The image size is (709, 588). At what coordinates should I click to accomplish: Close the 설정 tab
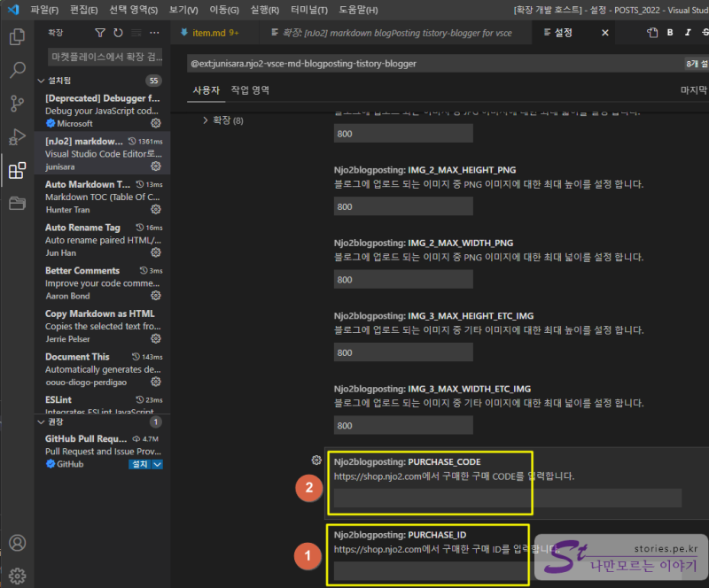(x=605, y=33)
